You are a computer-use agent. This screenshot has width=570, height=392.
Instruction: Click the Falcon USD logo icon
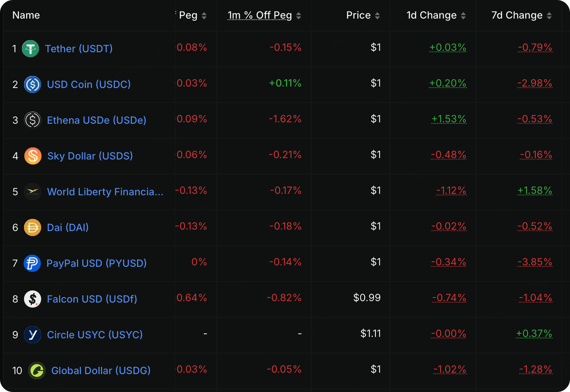[33, 299]
